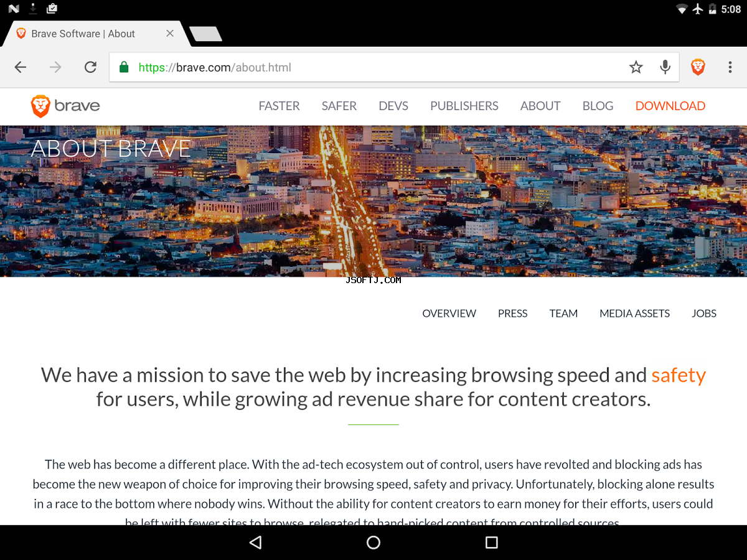Bookmark this page with the star
Image resolution: width=747 pixels, height=560 pixels.
pos(636,67)
